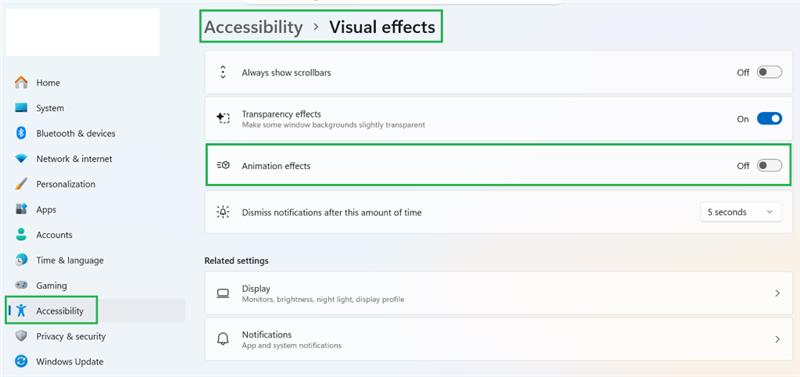Click the Privacy & security shield icon
This screenshot has height=377, width=800.
[21, 336]
